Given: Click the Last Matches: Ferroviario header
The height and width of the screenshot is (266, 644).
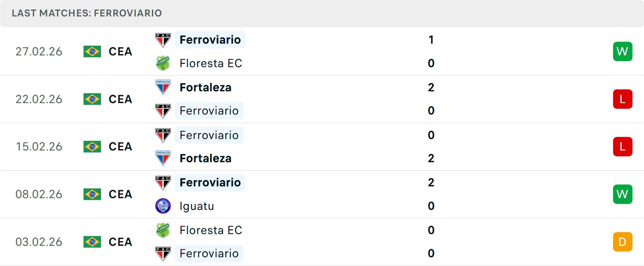Looking at the screenshot, I should tap(87, 13).
